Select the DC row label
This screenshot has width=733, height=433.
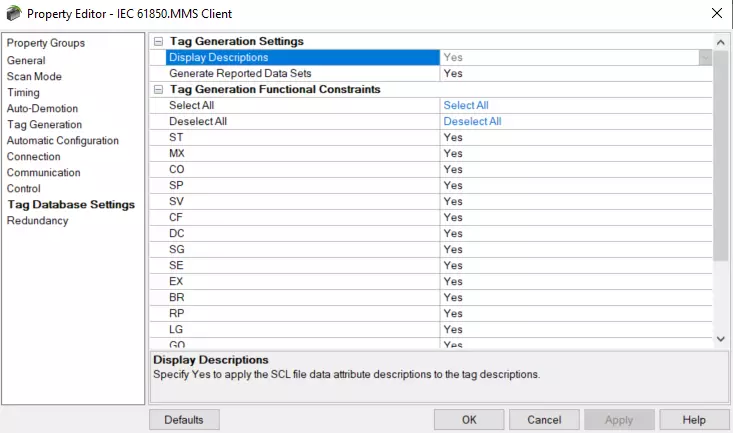click(177, 233)
